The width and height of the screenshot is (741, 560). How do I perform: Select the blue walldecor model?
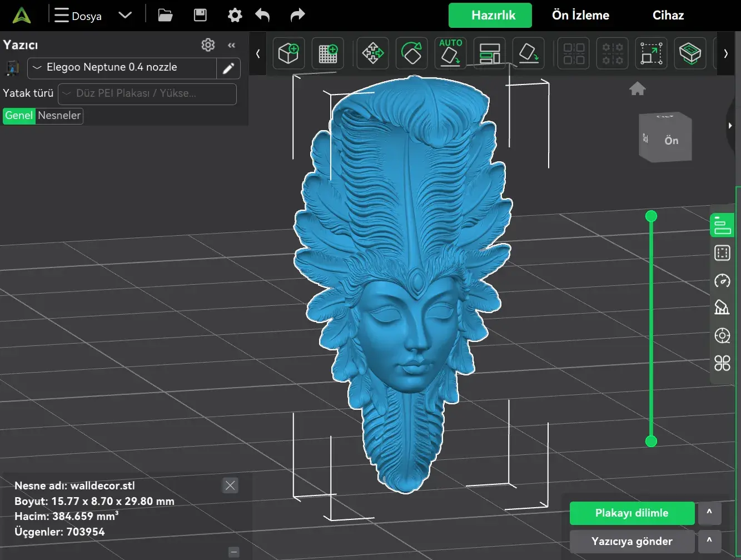point(402,284)
